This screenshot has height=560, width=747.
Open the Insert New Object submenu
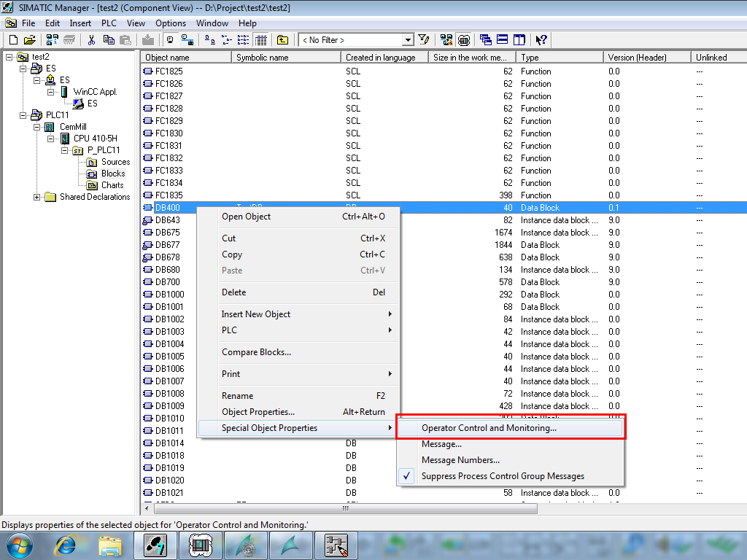click(298, 314)
